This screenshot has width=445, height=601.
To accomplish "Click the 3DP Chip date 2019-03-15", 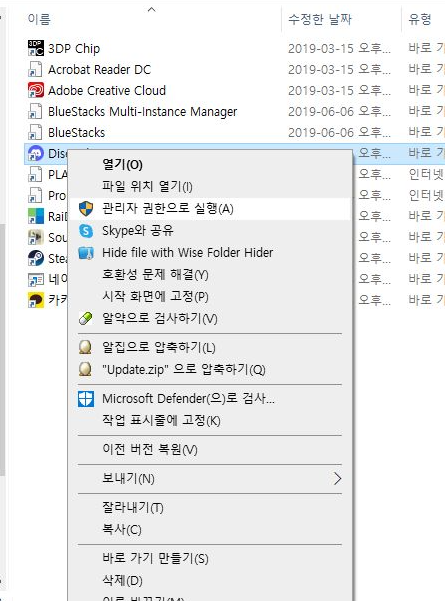I will point(339,49).
